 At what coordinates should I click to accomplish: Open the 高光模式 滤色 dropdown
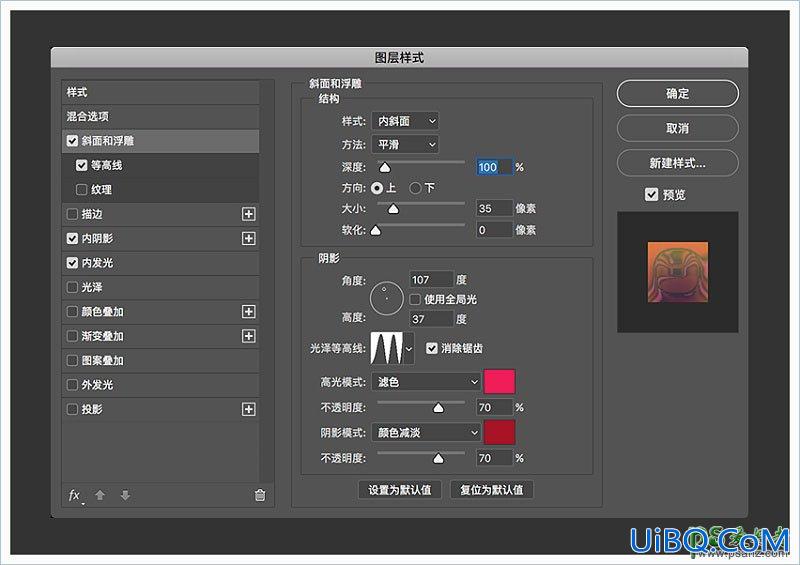(x=427, y=382)
